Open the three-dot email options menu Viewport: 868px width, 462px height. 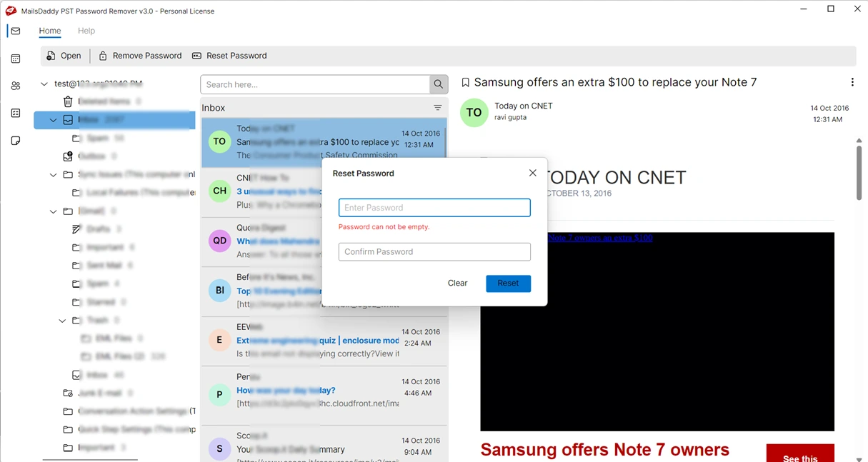[852, 83]
